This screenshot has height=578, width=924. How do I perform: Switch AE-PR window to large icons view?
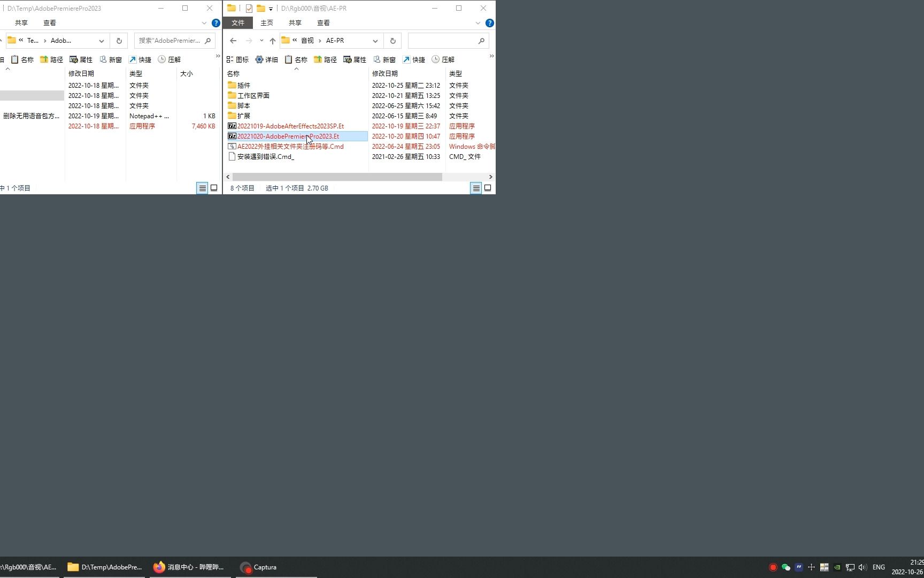[x=488, y=188]
